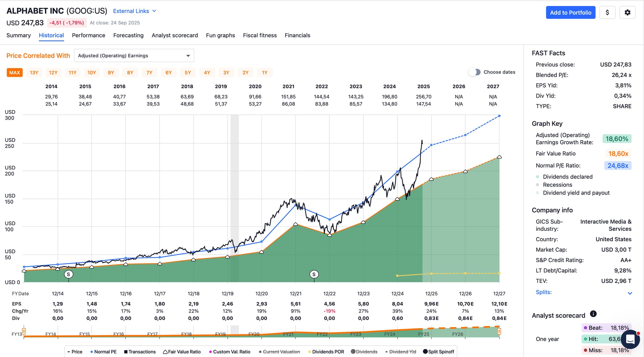Screen dimensions: 644x357
Task: Click the dollar currency icon button
Action: coord(607,13)
